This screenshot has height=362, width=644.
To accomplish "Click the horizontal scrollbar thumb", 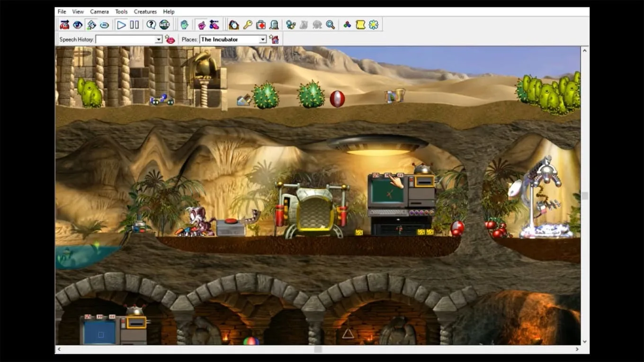I will coord(318,349).
